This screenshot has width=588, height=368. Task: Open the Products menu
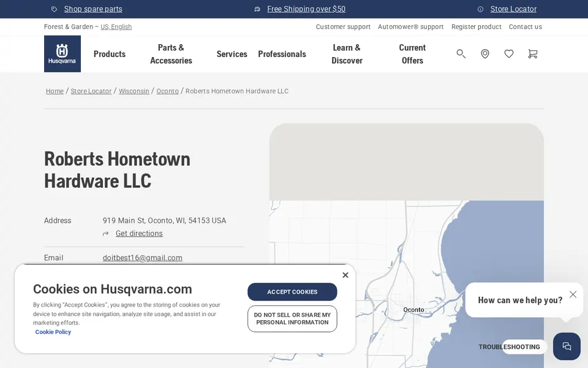click(110, 54)
